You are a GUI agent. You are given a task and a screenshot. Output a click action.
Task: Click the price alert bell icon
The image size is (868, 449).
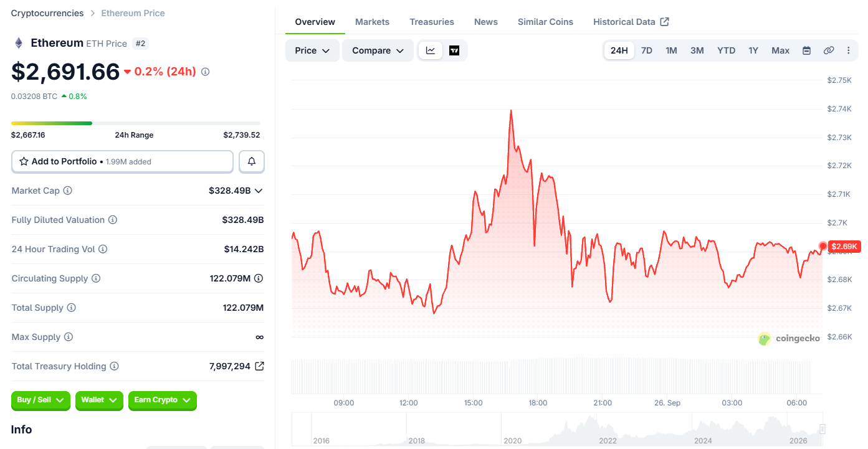click(x=252, y=161)
